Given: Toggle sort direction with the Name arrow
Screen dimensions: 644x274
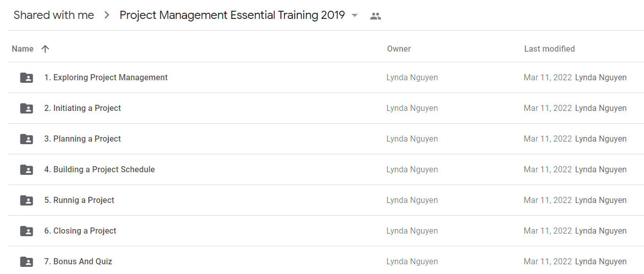Looking at the screenshot, I should (45, 49).
